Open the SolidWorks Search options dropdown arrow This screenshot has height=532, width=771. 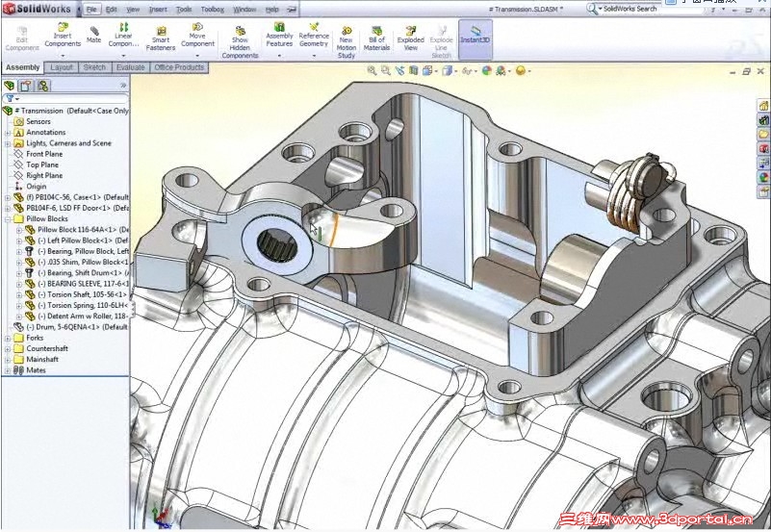(601, 9)
